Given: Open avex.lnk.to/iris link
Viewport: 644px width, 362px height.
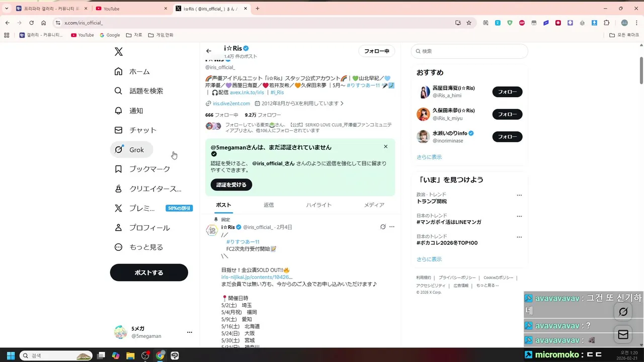Looking at the screenshot, I should coord(247,93).
